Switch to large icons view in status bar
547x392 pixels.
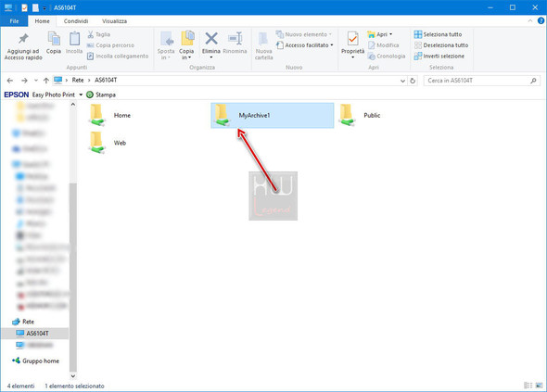coord(539,386)
